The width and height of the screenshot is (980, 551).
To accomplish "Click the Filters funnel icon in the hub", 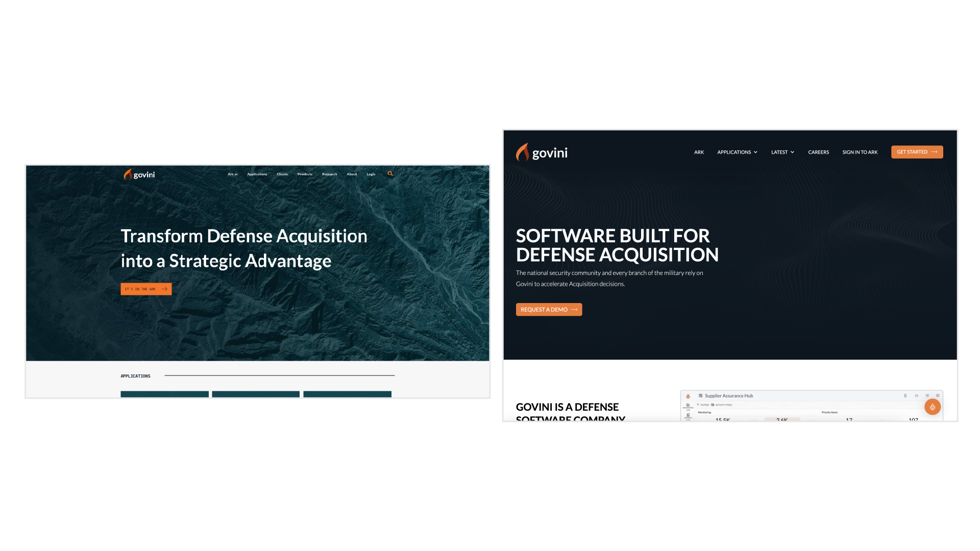I will (x=698, y=405).
